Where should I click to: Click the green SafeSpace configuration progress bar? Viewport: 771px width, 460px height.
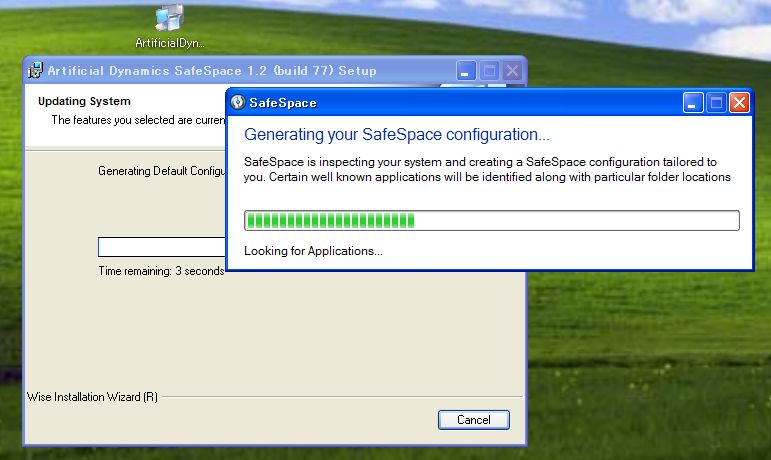[x=492, y=220]
